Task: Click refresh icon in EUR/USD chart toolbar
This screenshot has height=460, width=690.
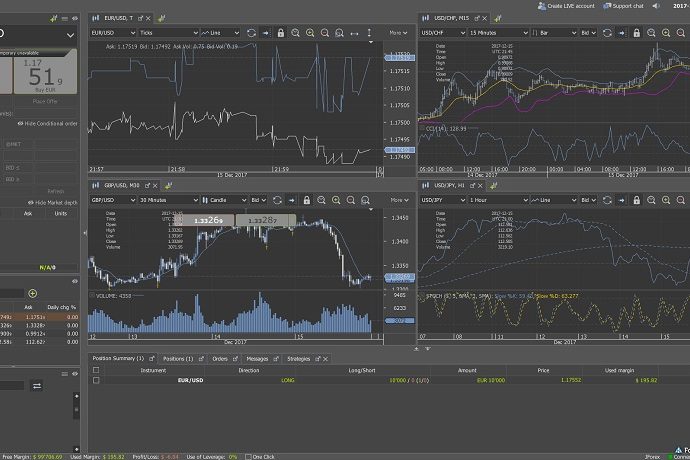Action: 251,33
